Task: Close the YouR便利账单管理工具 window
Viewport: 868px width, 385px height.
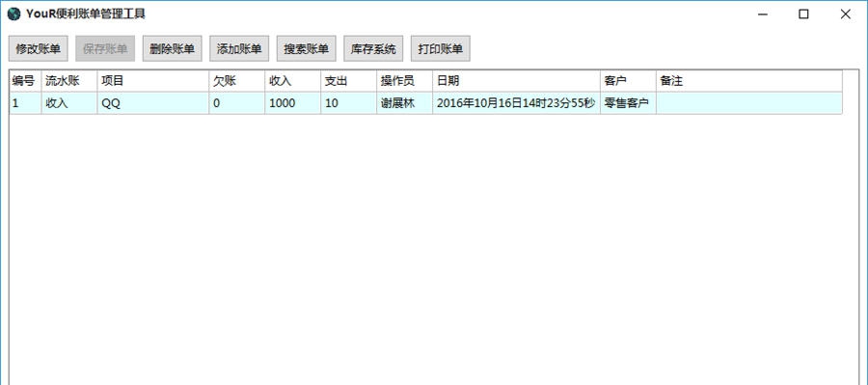Action: 845,14
